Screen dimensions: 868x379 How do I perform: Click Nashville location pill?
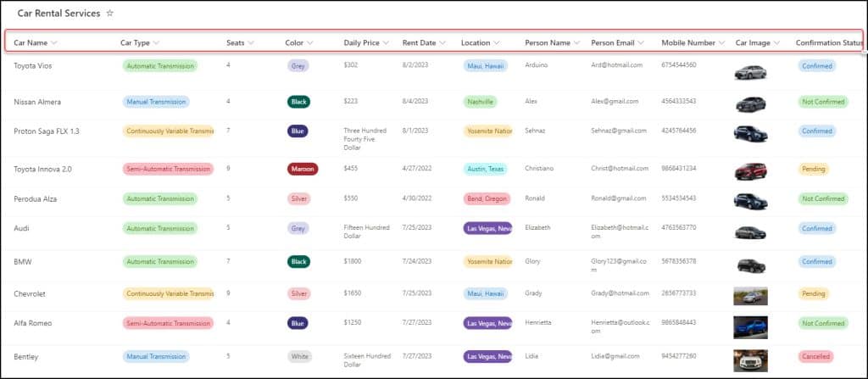point(480,102)
